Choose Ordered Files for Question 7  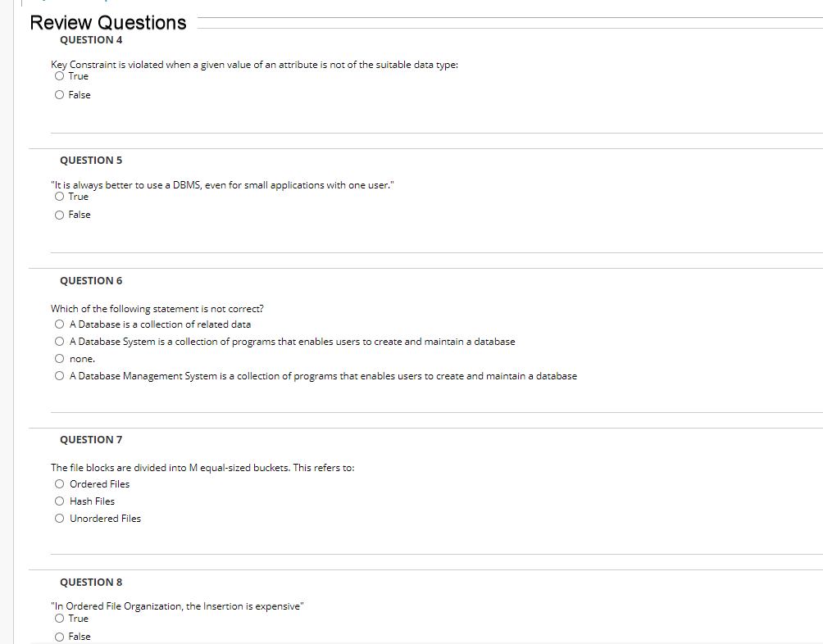[x=59, y=483]
